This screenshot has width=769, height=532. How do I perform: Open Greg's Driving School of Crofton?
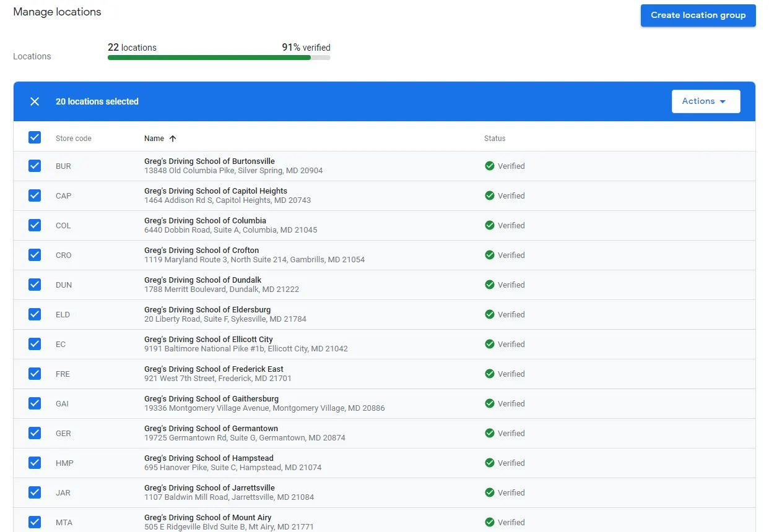pyautogui.click(x=201, y=250)
